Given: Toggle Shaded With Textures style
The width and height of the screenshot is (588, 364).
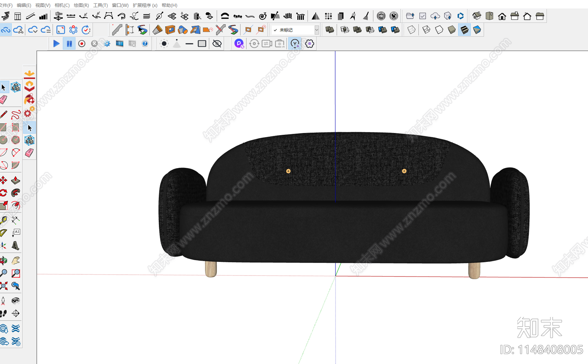Looking at the screenshot, I should (x=465, y=30).
